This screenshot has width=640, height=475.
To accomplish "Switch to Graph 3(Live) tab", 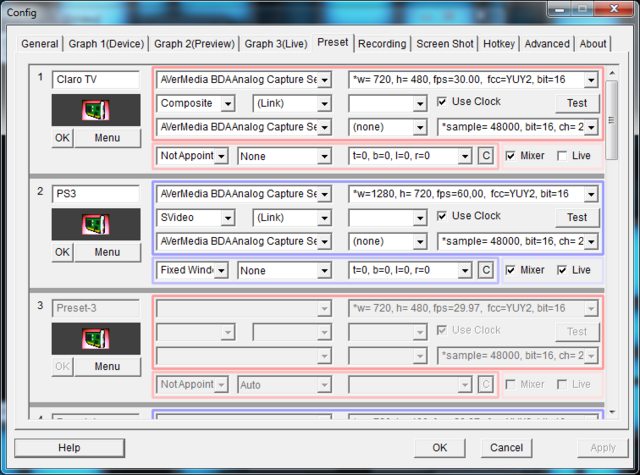I will pyautogui.click(x=276, y=44).
